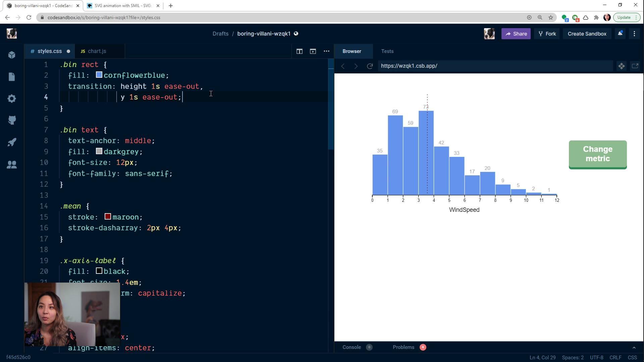
Task: Toggle preview panel view icon
Action: click(313, 51)
